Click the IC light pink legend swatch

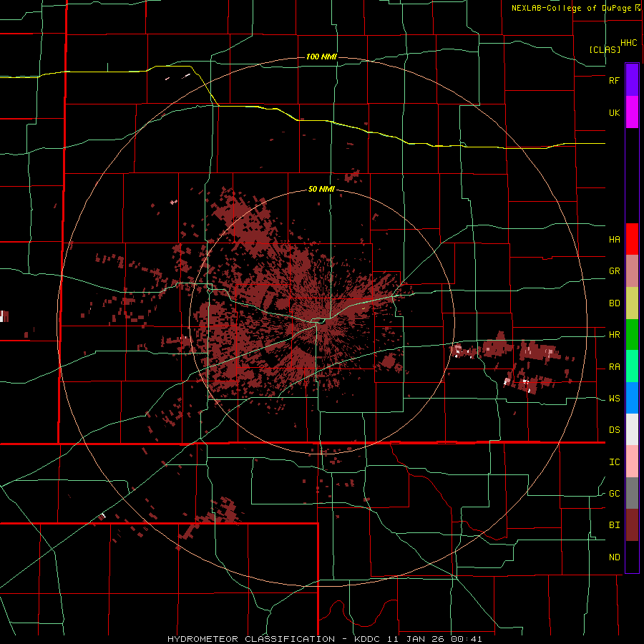tap(632, 462)
